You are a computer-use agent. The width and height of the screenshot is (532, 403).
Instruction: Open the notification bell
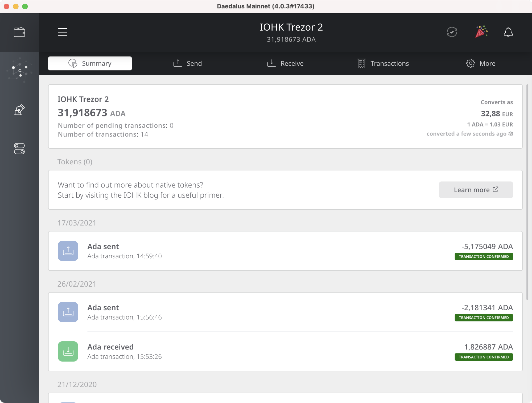pyautogui.click(x=508, y=32)
